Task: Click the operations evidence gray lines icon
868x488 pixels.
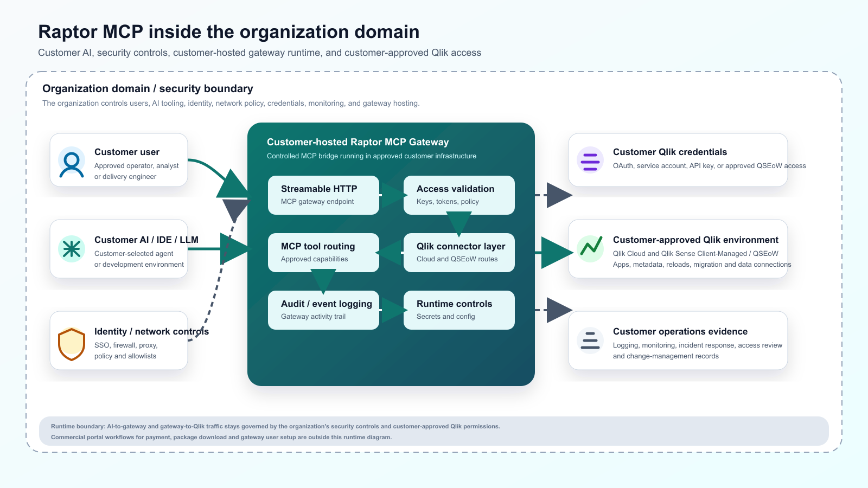Action: pos(590,341)
